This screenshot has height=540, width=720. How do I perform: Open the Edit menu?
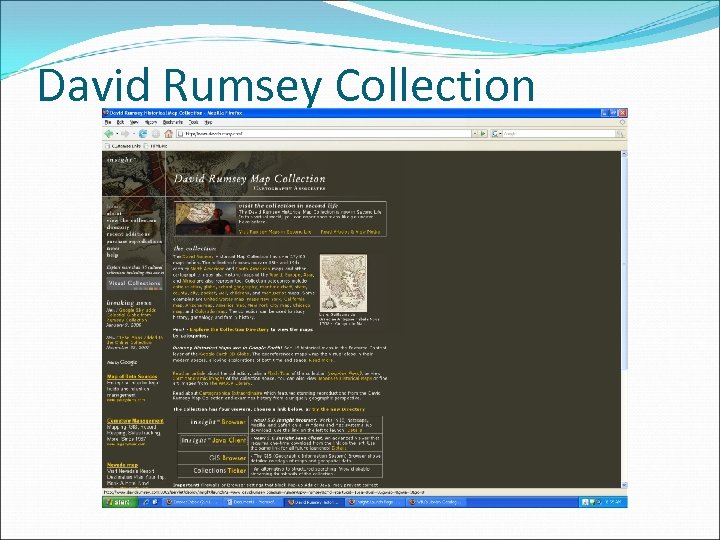click(x=120, y=123)
